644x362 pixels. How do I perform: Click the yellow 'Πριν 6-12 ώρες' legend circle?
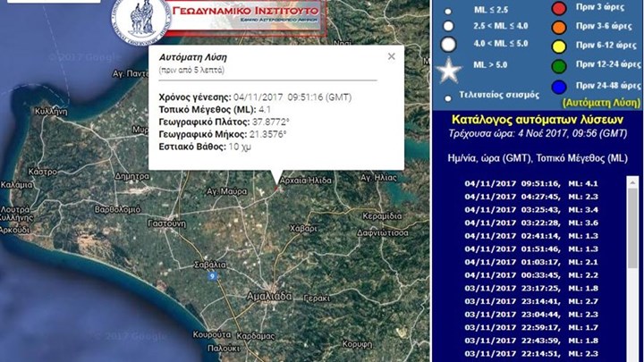559,46
